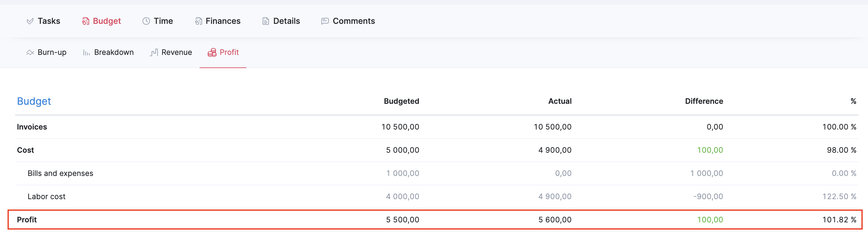Click Labor cost budgeted 4 000,00
Viewport: 868px width, 244px height.
pos(403,197)
